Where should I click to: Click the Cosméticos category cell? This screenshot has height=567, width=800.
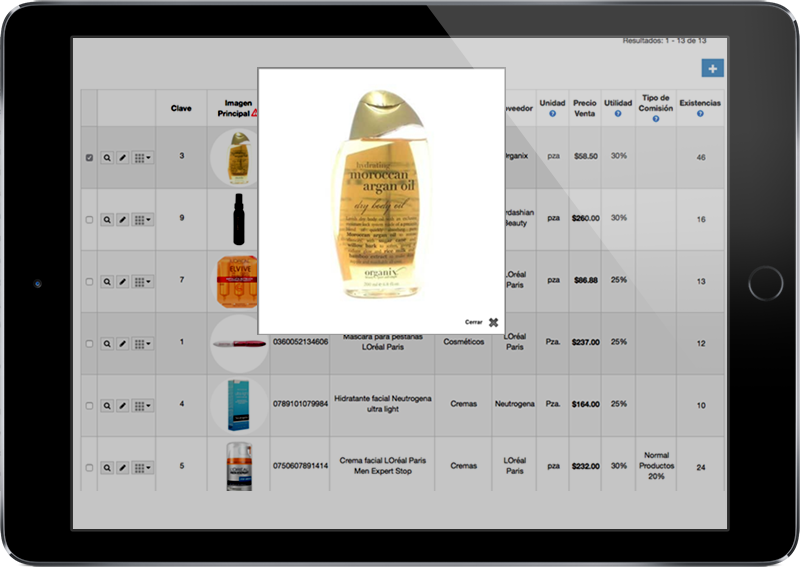pyautogui.click(x=463, y=342)
